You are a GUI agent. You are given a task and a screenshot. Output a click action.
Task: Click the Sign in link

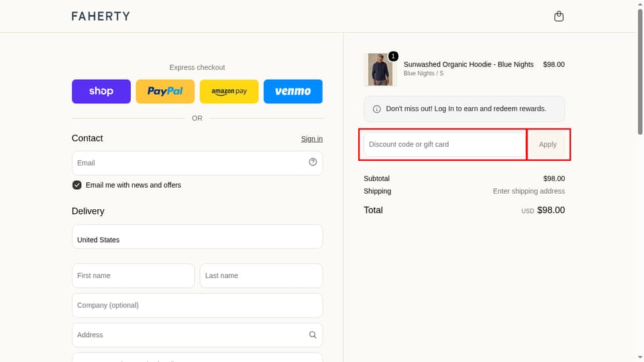[312, 139]
